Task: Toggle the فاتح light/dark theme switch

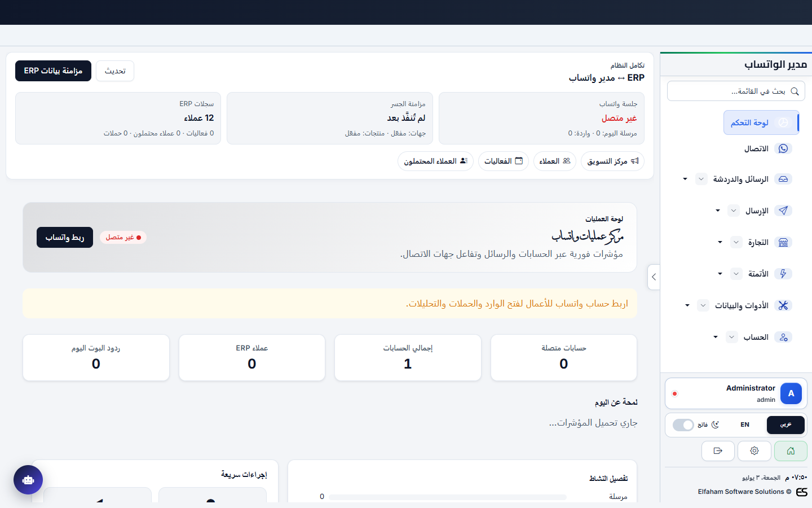Action: 683,425
